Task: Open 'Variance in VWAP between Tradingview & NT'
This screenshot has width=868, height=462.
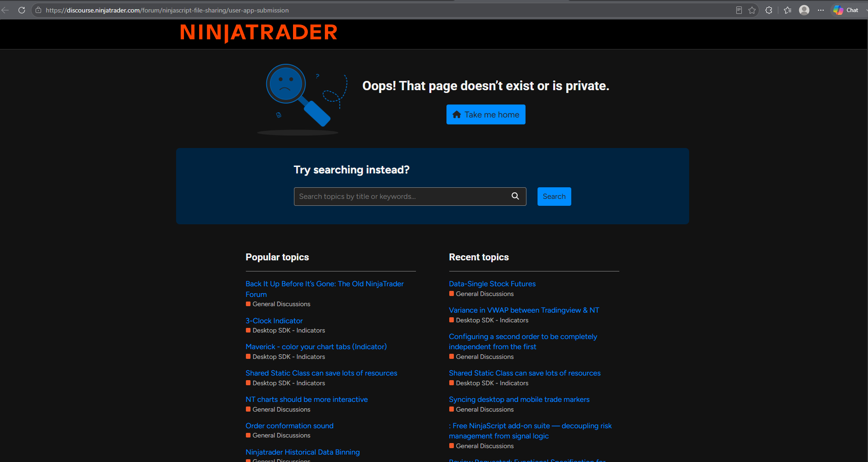Action: (x=524, y=310)
